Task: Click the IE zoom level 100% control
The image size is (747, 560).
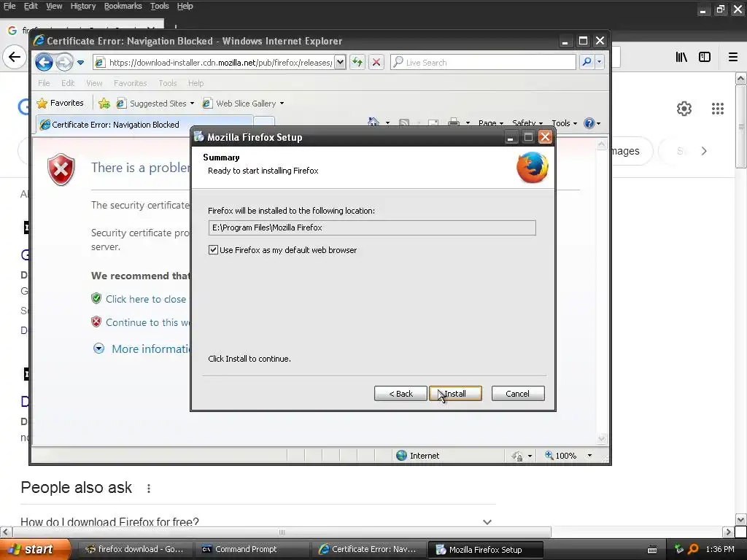Action: (561, 456)
